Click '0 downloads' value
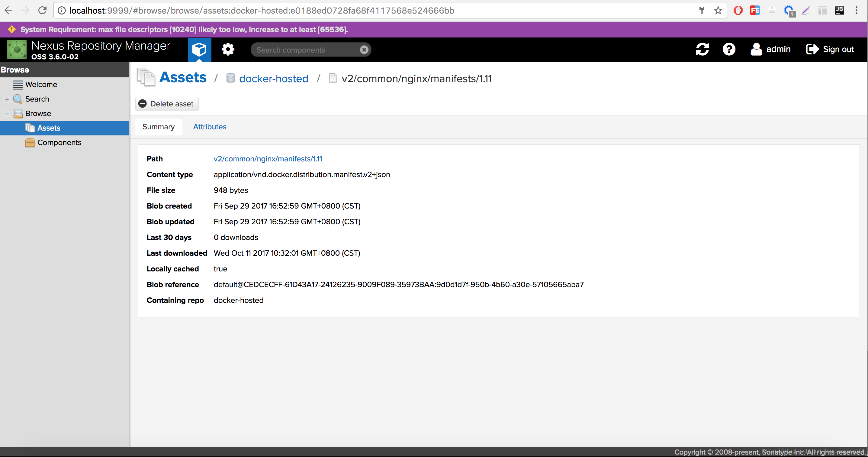 click(236, 237)
